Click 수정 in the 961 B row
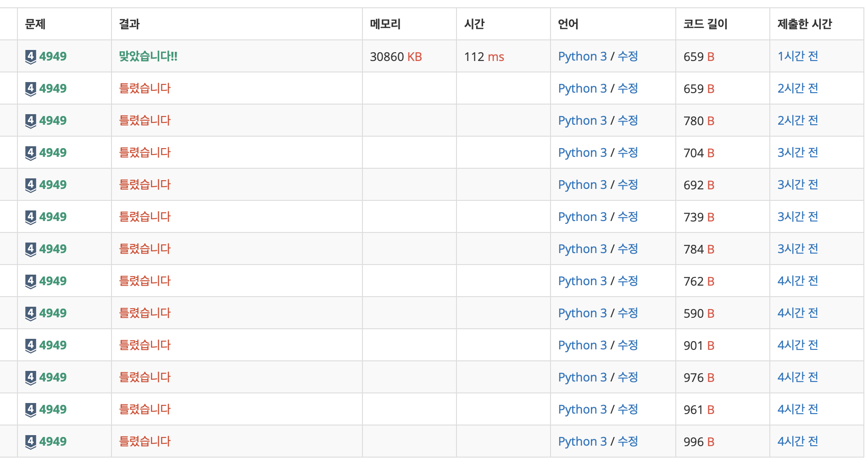The height and width of the screenshot is (464, 868). point(628,409)
